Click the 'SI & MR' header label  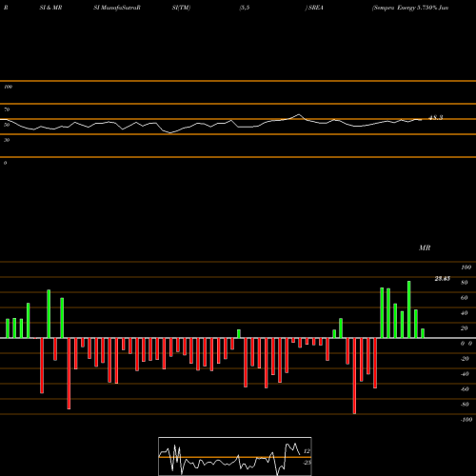[x=50, y=8]
